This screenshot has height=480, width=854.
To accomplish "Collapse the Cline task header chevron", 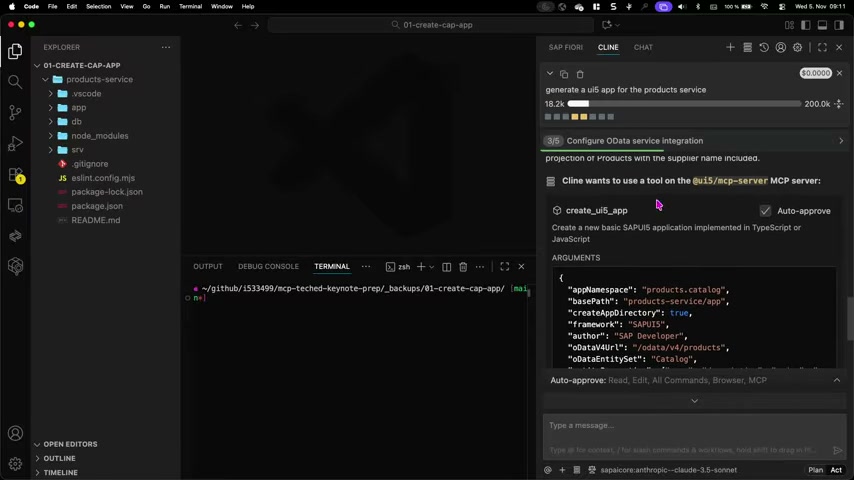I will [550, 74].
